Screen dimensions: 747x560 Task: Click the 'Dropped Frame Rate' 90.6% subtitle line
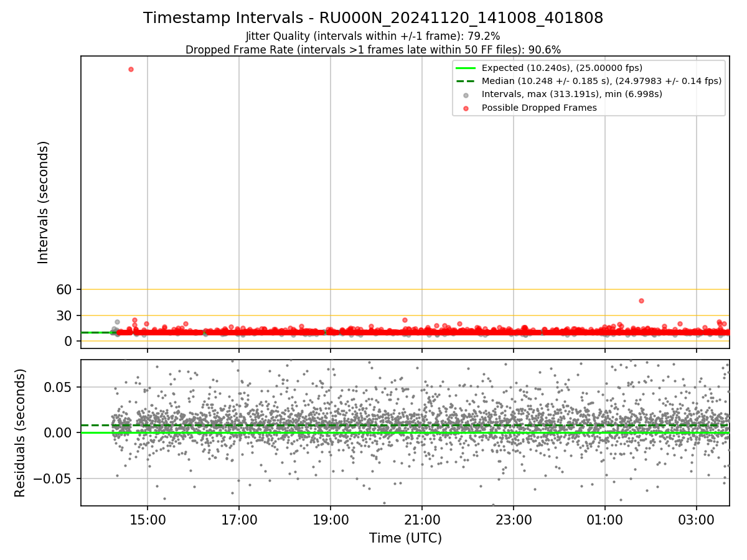pos(373,50)
